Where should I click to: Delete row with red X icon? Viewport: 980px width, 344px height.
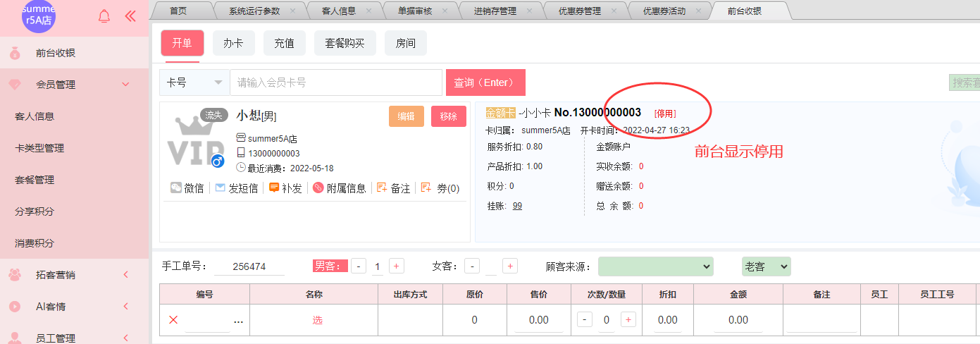[173, 320]
